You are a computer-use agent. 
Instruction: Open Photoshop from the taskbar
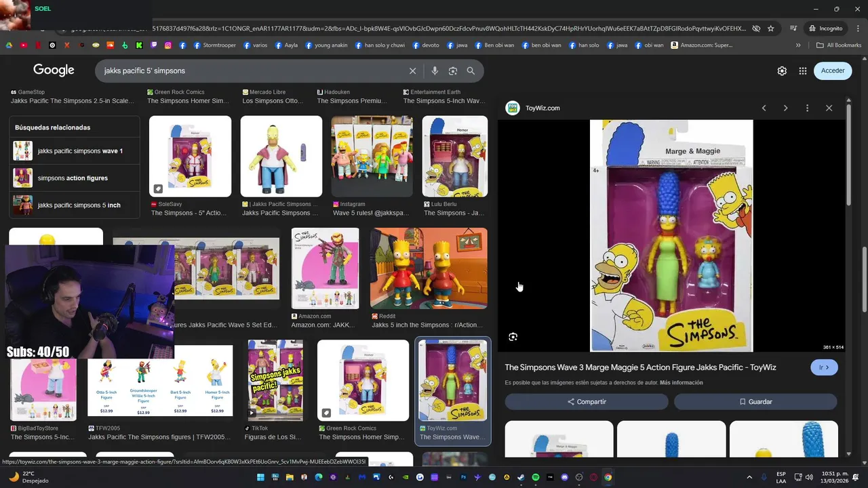pos(464,477)
